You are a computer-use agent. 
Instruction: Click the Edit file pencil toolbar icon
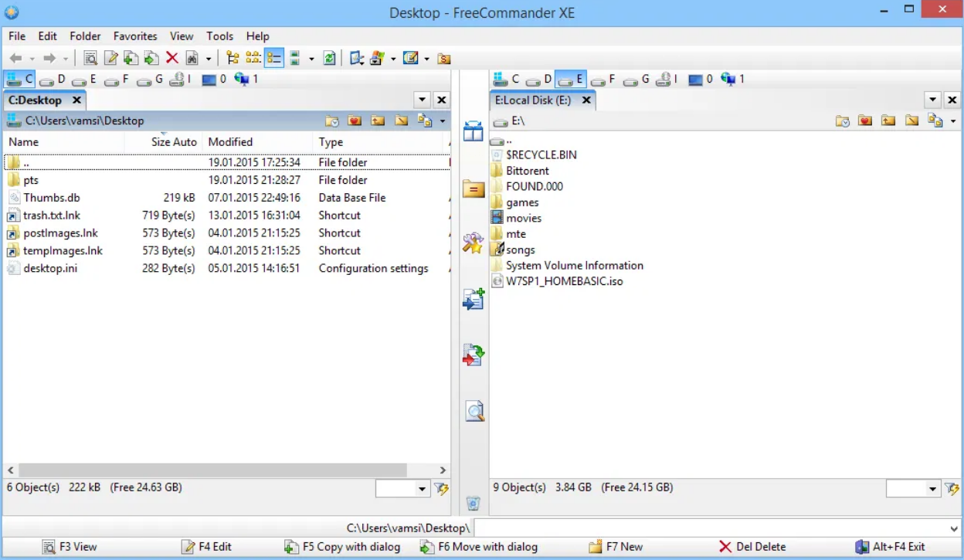[x=111, y=58]
